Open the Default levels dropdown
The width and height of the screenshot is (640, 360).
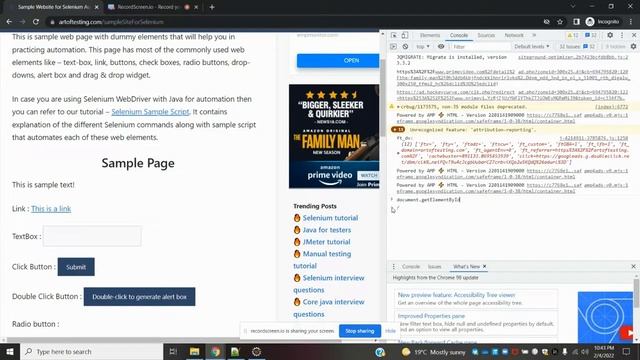[531, 47]
